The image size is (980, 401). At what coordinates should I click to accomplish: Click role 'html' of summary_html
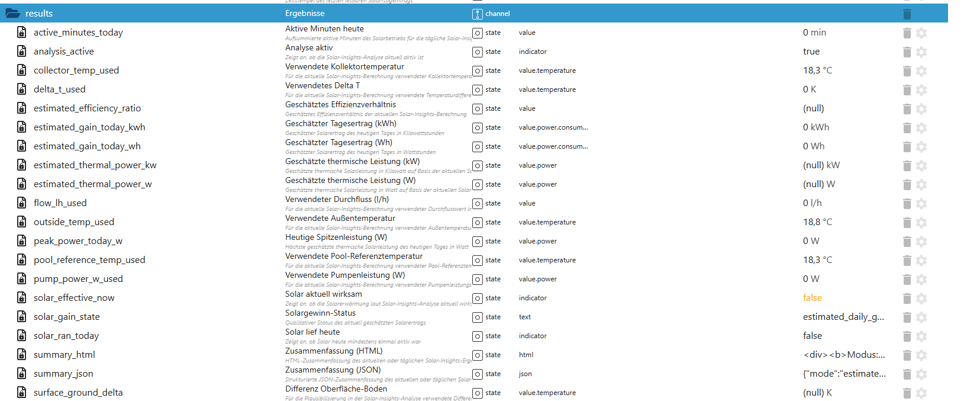526,355
